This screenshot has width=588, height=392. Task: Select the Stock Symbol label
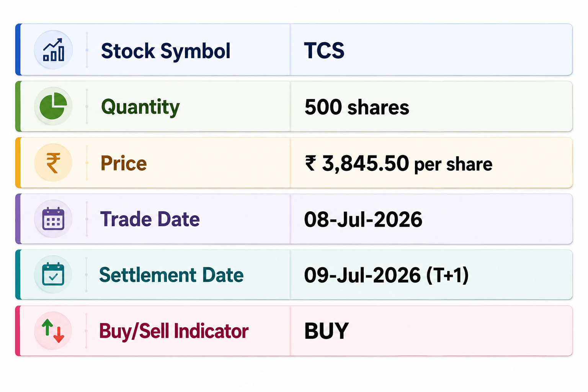click(x=166, y=51)
